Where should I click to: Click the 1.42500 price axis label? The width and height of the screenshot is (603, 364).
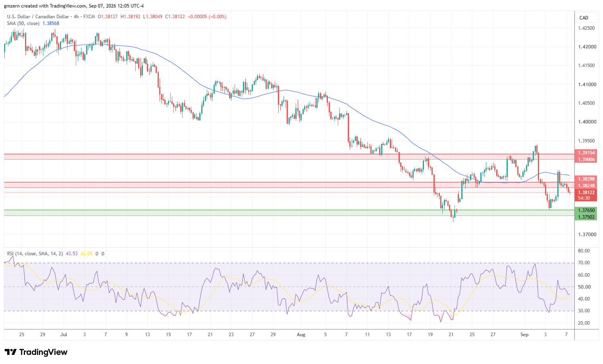point(586,28)
